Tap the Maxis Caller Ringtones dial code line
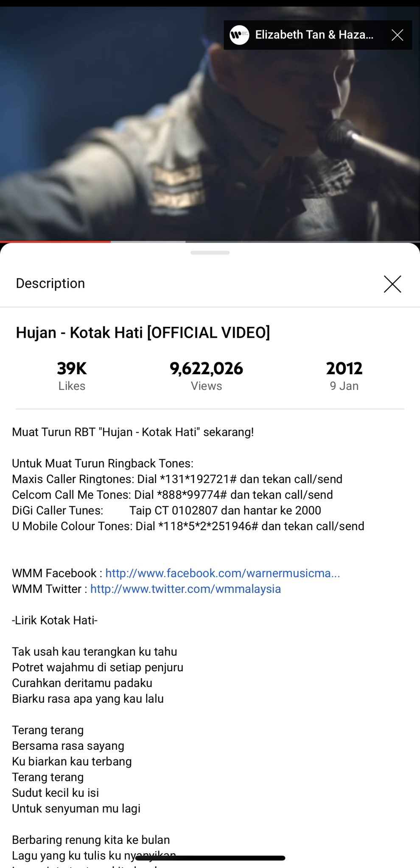420x868 pixels. pyautogui.click(x=177, y=479)
